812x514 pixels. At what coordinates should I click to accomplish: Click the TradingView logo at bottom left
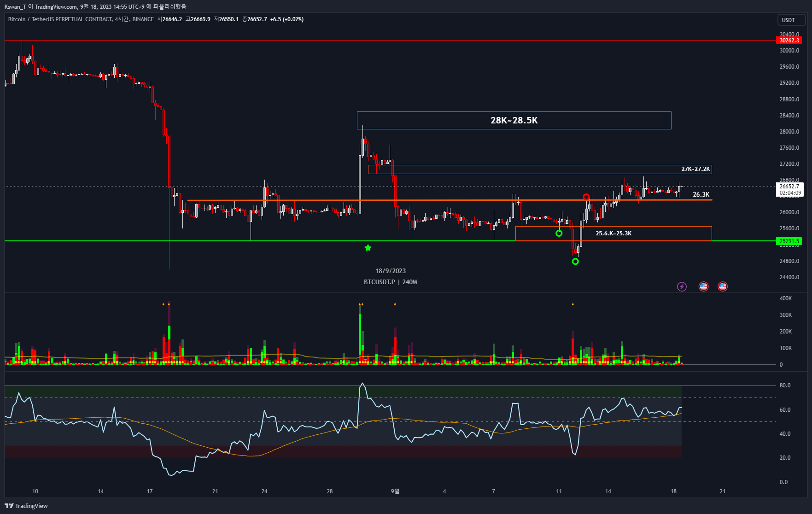[26, 506]
